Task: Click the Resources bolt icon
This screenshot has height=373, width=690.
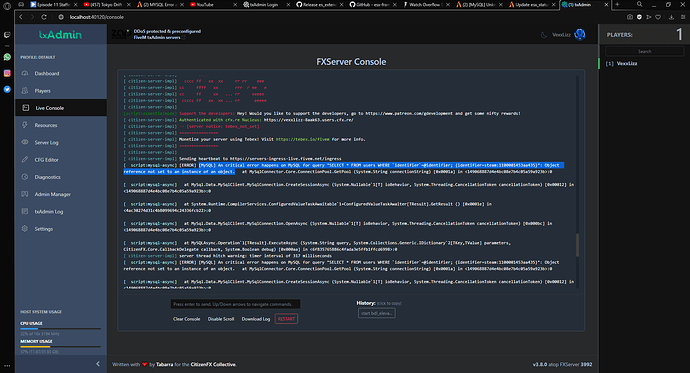Action: click(25, 125)
